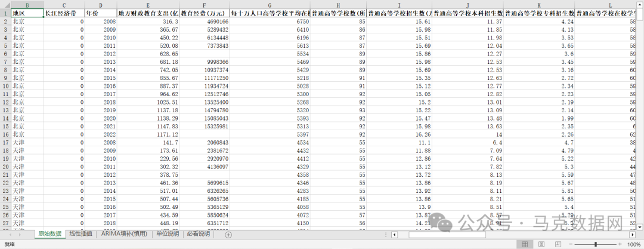
Task: Click the 天津 cell in row 17
Action: pyautogui.click(x=27, y=142)
